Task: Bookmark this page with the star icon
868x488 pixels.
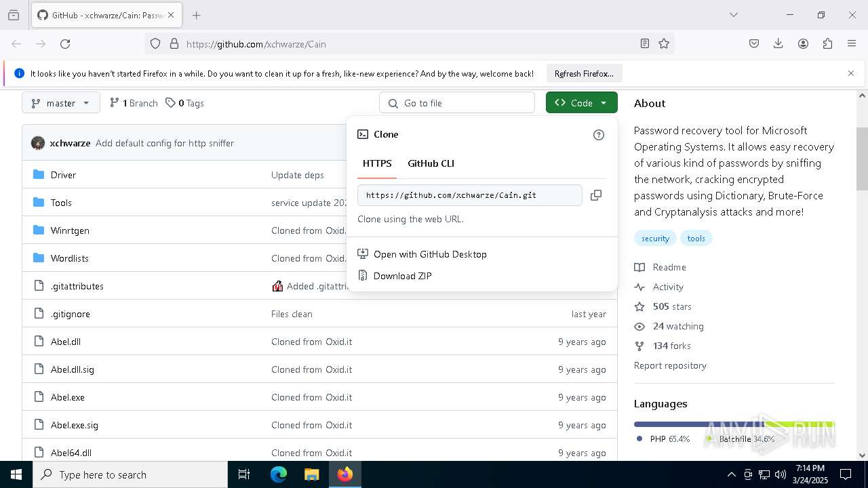Action: (664, 43)
